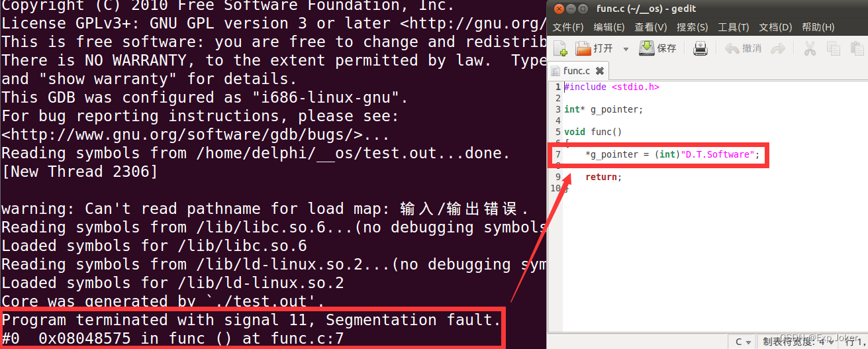This screenshot has width=868, height=349.
Task: Click the new document icon in gedit
Action: (x=560, y=48)
